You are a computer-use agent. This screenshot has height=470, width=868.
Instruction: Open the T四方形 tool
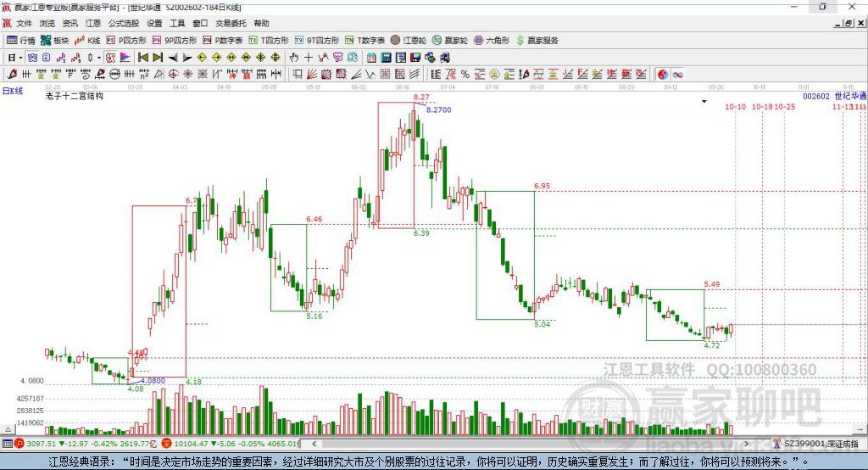[x=269, y=41]
